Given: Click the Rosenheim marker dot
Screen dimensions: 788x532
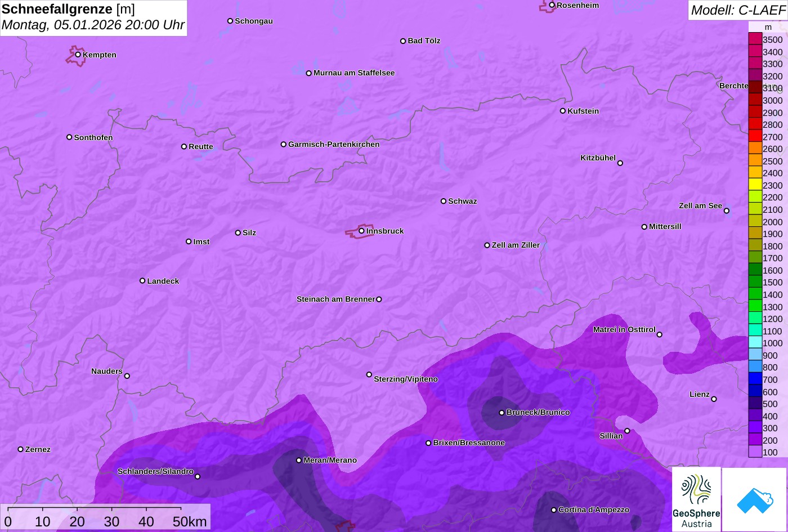Looking at the screenshot, I should coord(552,5).
